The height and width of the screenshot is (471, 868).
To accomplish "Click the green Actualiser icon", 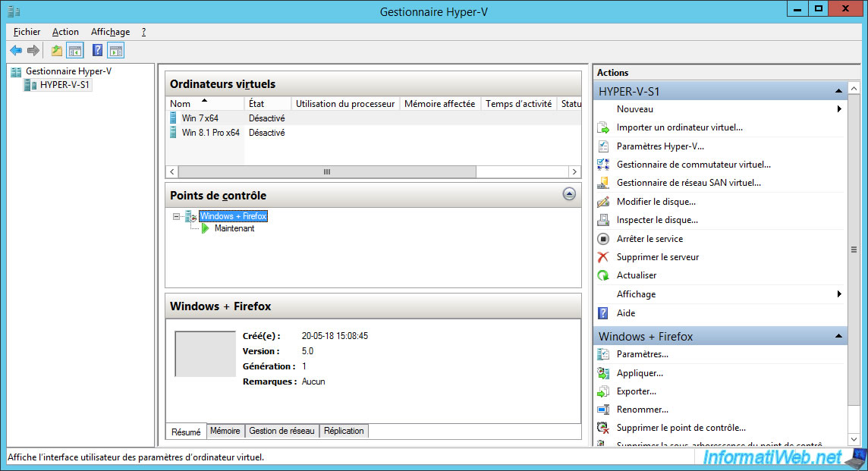I will tap(603, 275).
